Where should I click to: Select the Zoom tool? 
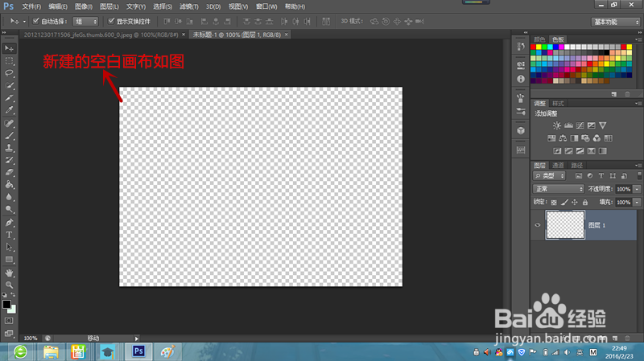point(9,285)
